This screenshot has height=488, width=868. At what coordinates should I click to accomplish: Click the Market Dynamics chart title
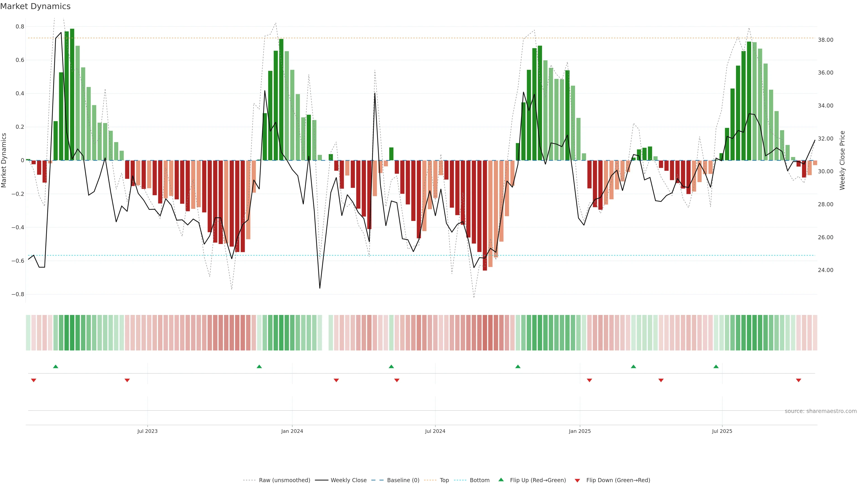[x=35, y=6]
